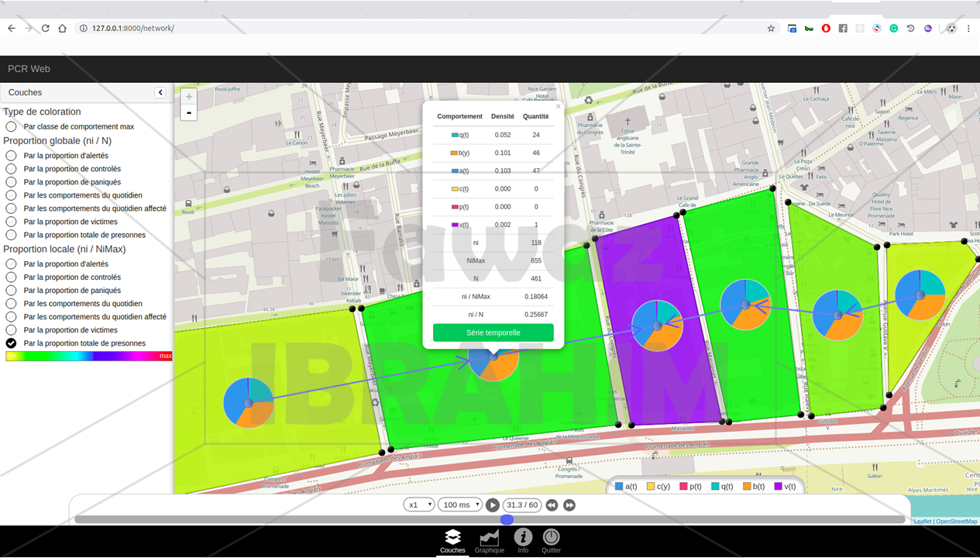Click the Facebook extension icon
980x558 pixels.
coord(843,28)
